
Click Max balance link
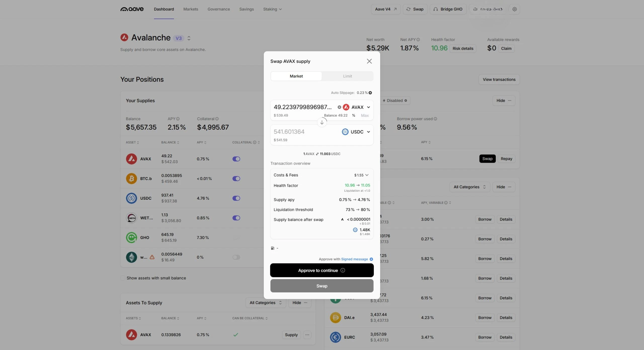click(365, 115)
